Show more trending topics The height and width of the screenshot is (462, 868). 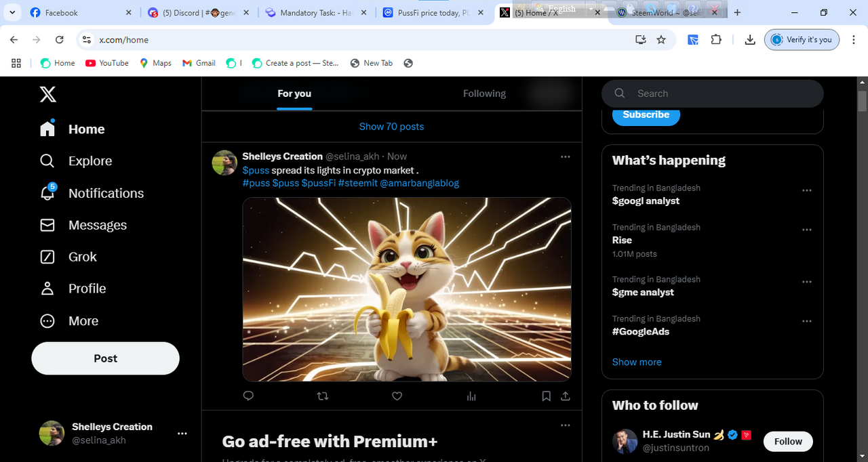click(x=637, y=362)
